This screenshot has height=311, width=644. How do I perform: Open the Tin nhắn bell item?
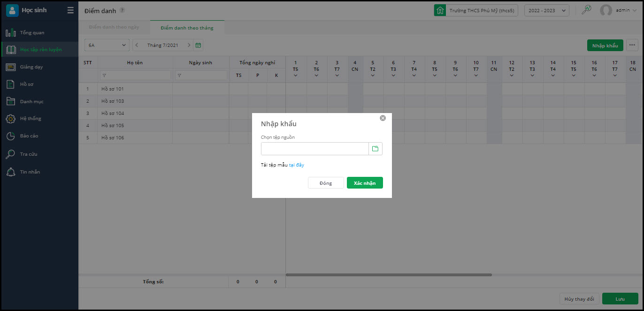[30, 172]
